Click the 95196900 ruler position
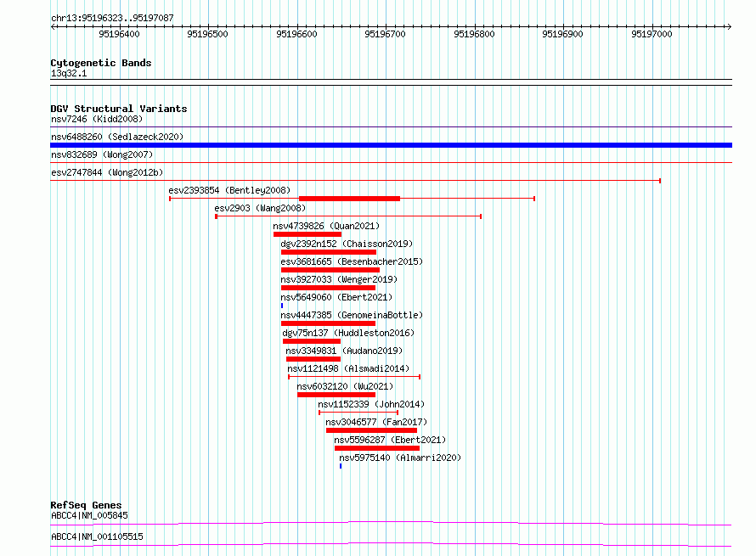756x556 pixels. pos(562,34)
